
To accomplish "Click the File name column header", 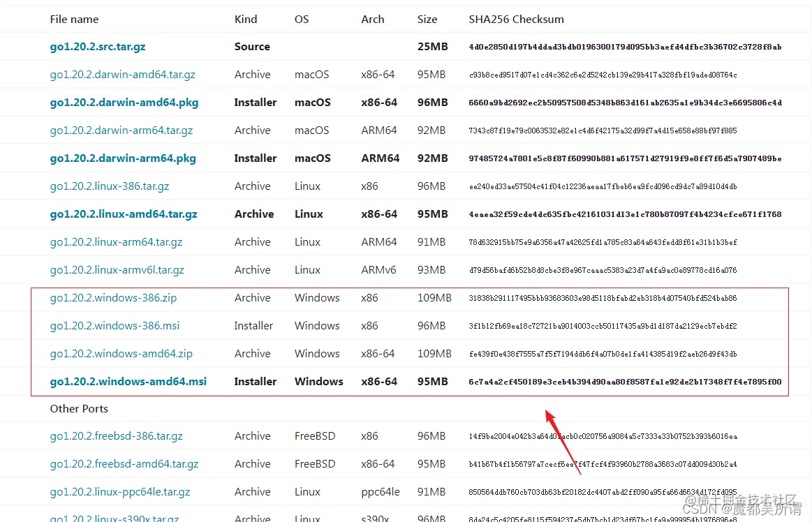I will [74, 20].
